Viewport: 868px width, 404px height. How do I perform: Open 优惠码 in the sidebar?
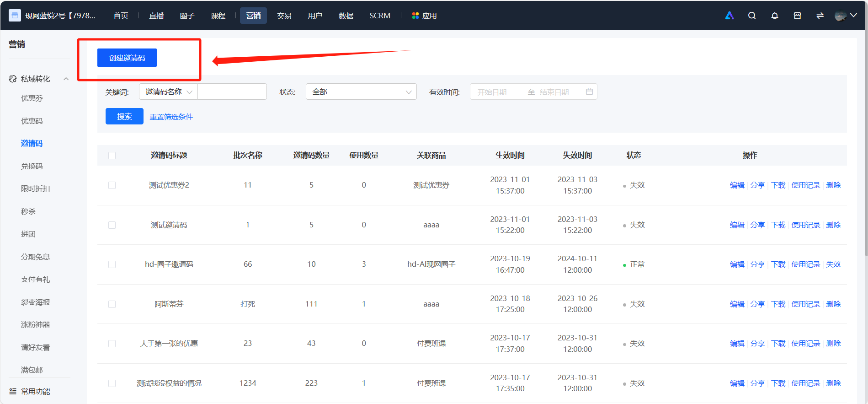tap(32, 121)
